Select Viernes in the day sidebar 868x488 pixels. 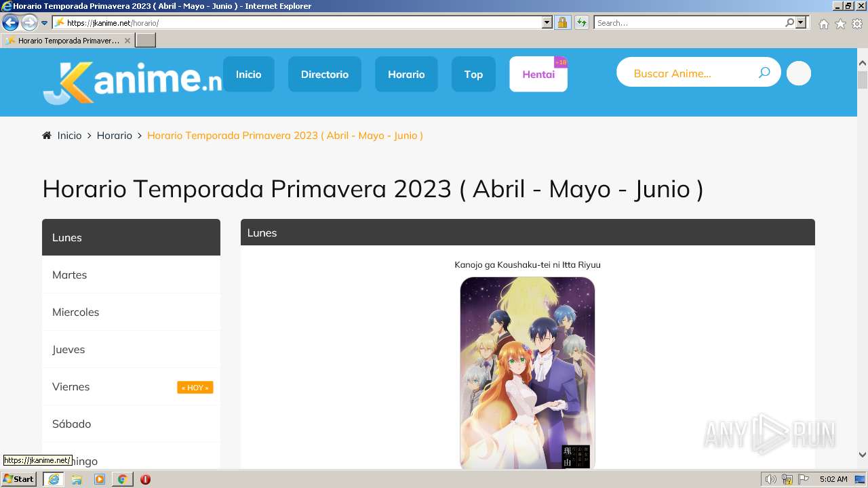[131, 386]
